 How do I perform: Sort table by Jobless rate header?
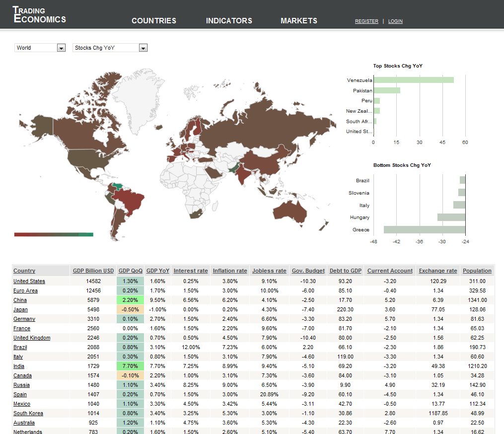(x=269, y=271)
